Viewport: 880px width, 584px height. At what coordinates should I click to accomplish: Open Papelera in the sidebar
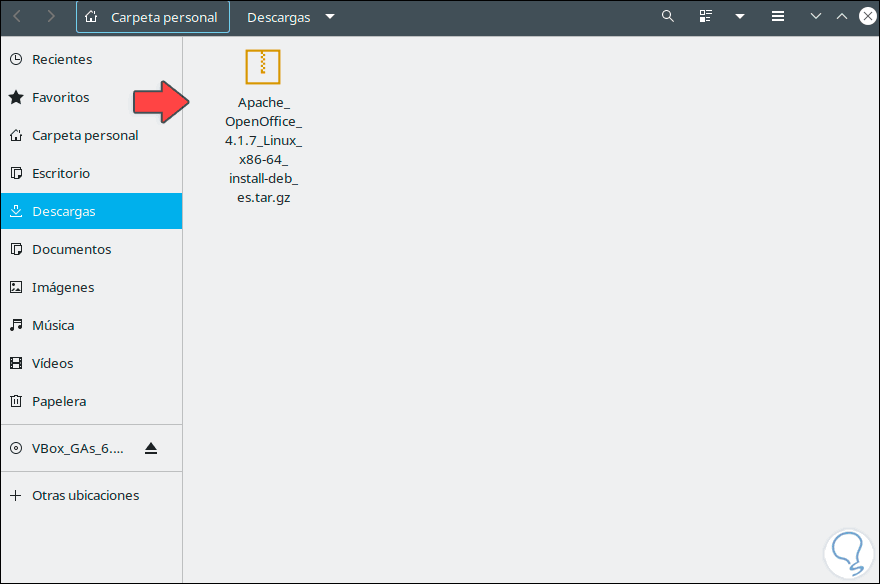[x=91, y=402]
